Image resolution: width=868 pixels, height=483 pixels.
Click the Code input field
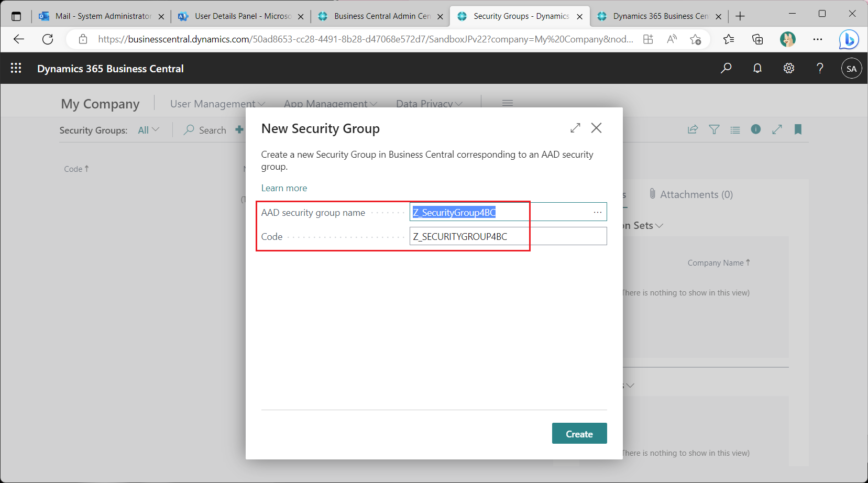(x=508, y=236)
